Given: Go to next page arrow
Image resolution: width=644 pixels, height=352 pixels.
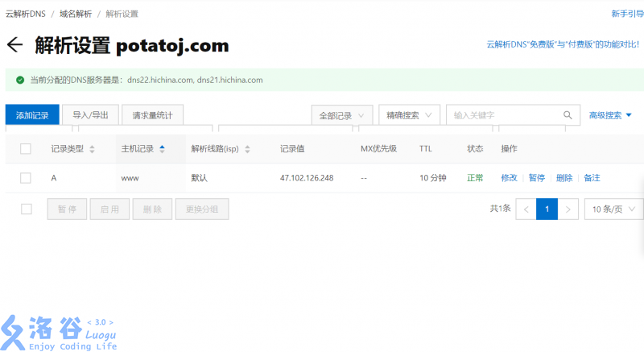Looking at the screenshot, I should [568, 209].
